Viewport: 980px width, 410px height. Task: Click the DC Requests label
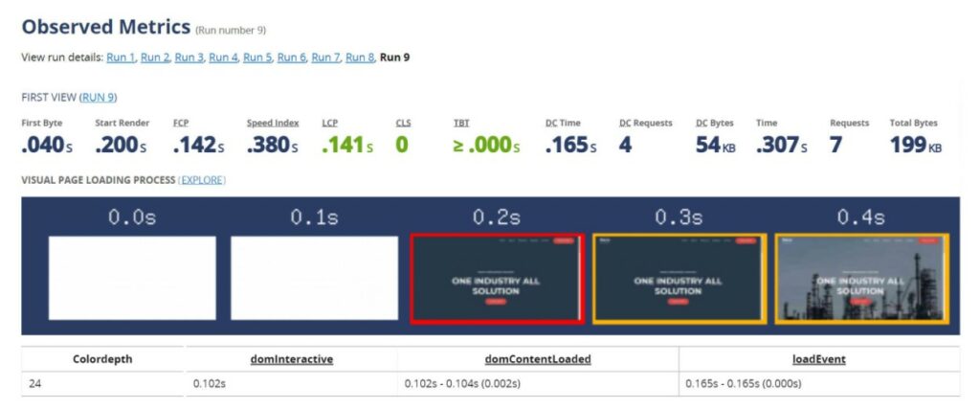pyautogui.click(x=646, y=124)
